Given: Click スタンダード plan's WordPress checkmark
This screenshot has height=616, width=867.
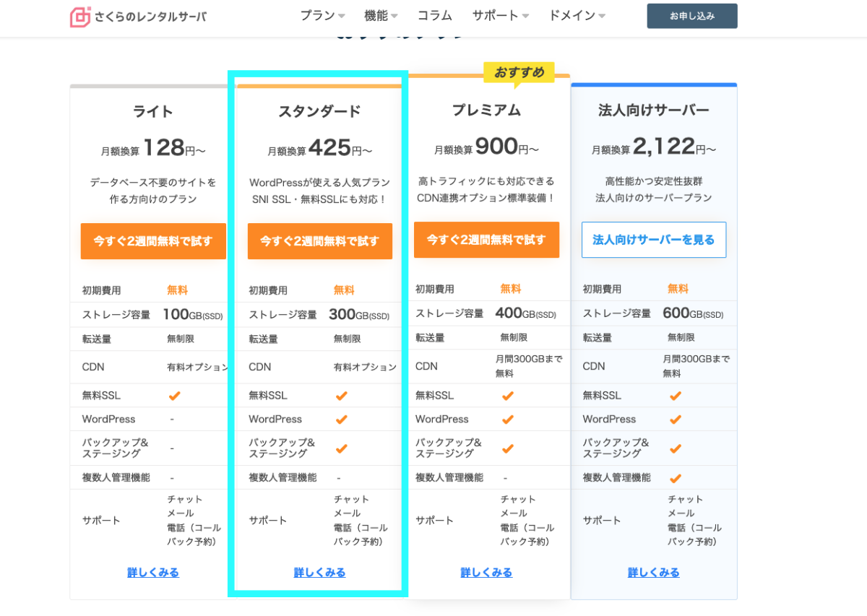Looking at the screenshot, I should 341,420.
